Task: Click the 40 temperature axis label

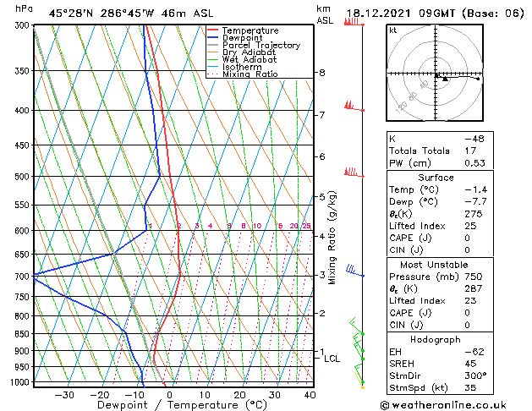Action: [x=310, y=395]
